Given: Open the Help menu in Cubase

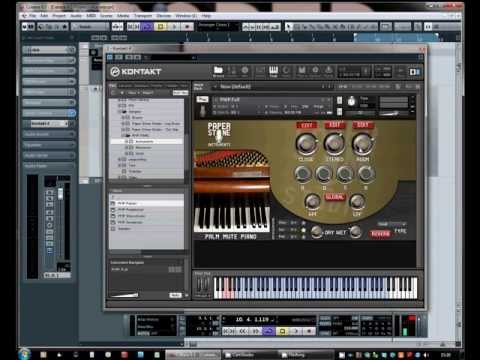Looking at the screenshot, I should coord(206,16).
